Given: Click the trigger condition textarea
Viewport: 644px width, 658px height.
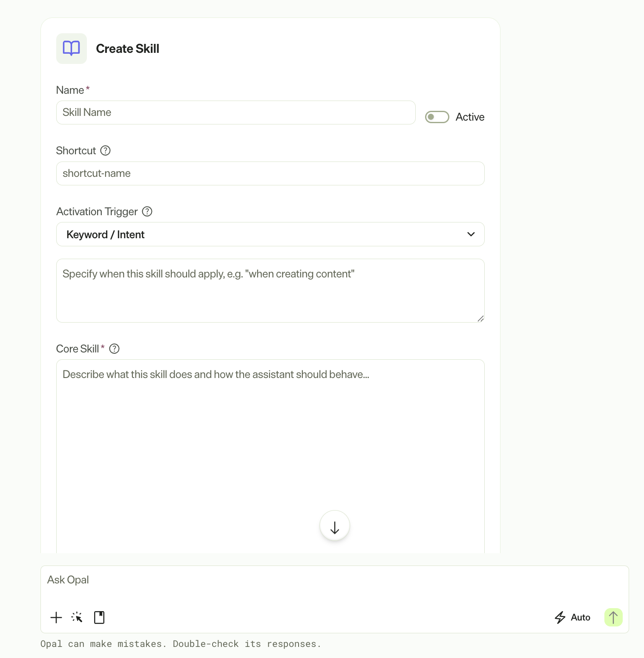Looking at the screenshot, I should pyautogui.click(x=270, y=291).
